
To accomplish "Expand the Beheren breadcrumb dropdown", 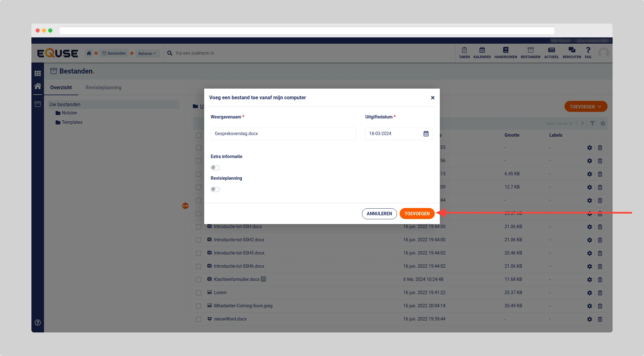I will (x=147, y=53).
